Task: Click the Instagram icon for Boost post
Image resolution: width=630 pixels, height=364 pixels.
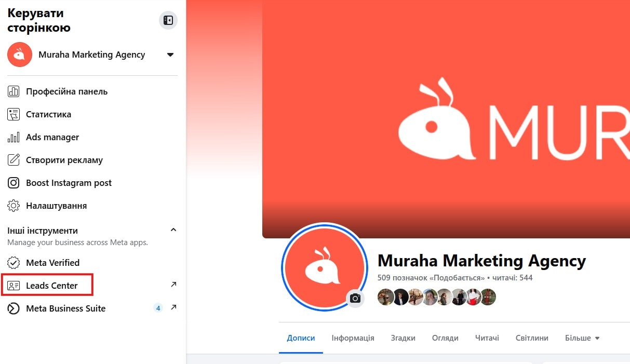Action: coord(14,183)
